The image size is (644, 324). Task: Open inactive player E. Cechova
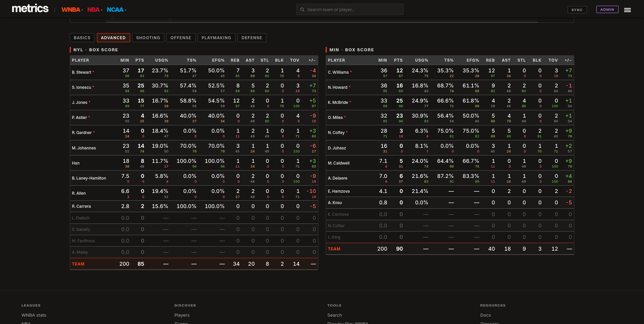point(338,214)
